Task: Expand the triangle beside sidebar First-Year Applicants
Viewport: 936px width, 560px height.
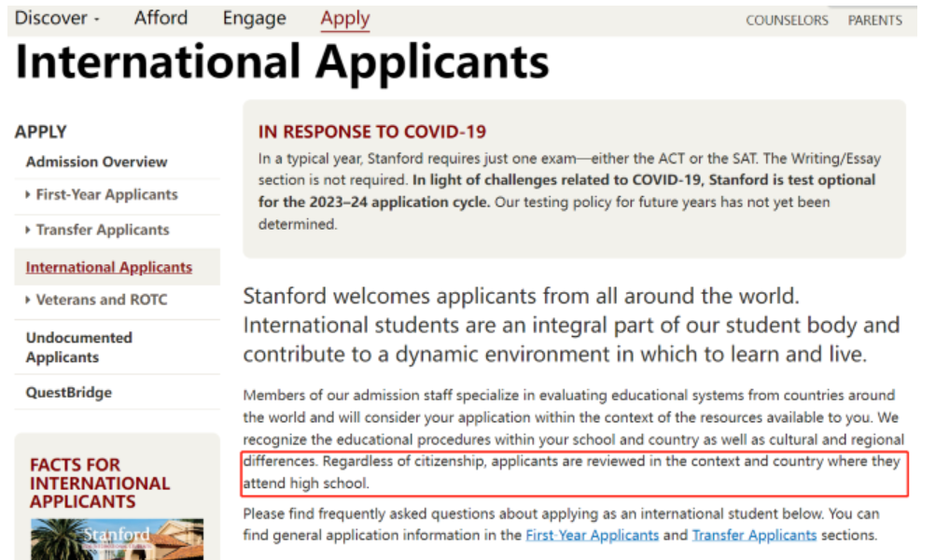Action: [29, 195]
